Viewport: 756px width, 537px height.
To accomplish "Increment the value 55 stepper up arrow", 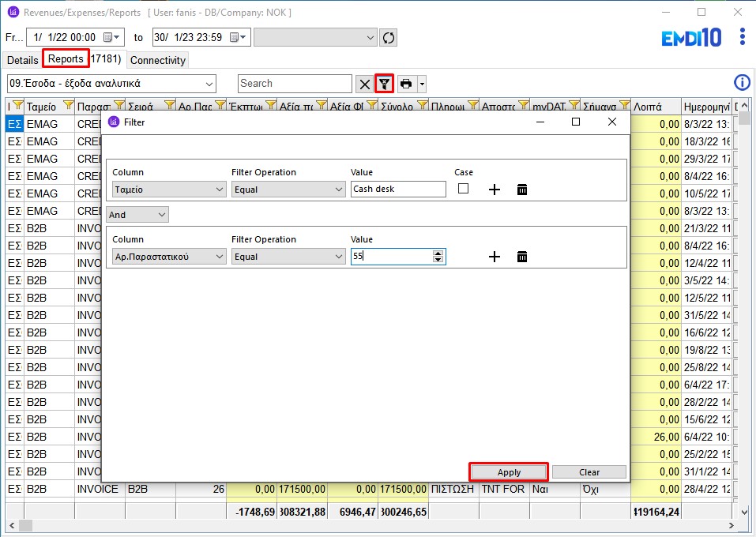I will [438, 253].
